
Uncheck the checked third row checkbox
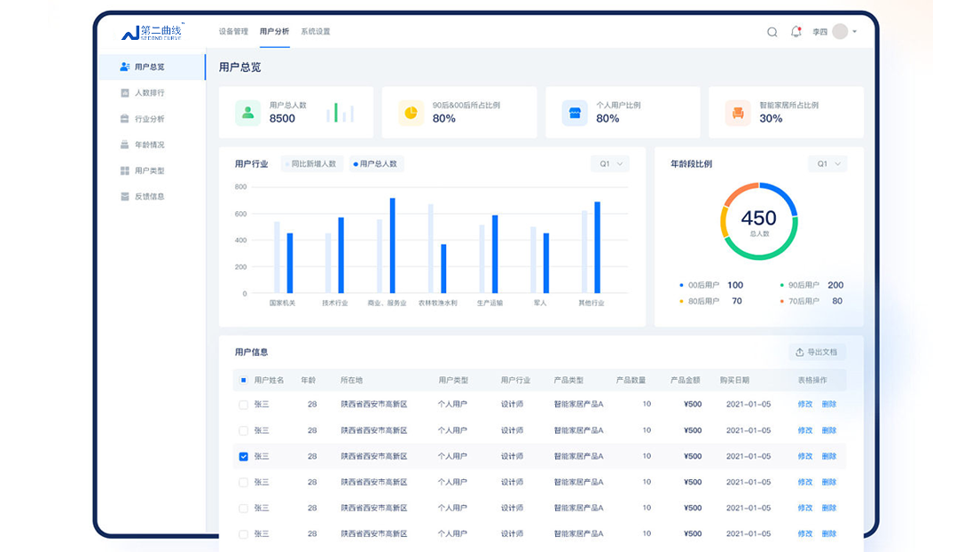[244, 456]
